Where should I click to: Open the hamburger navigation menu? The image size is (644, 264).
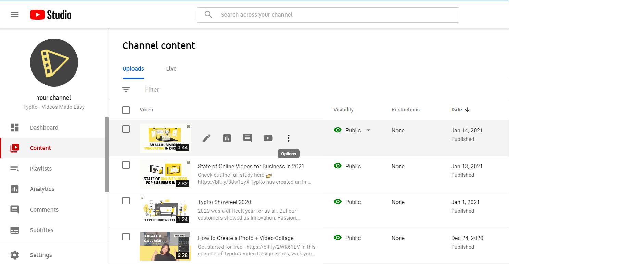pyautogui.click(x=15, y=15)
